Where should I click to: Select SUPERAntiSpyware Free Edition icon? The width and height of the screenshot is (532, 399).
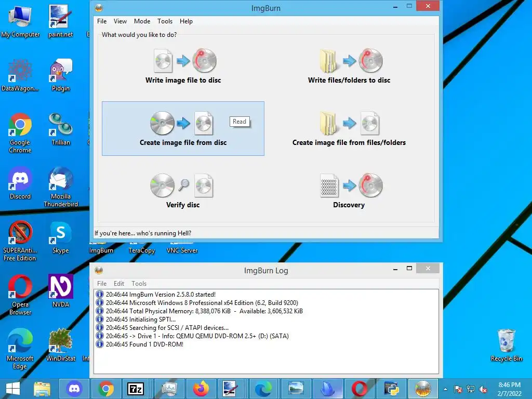pos(20,241)
